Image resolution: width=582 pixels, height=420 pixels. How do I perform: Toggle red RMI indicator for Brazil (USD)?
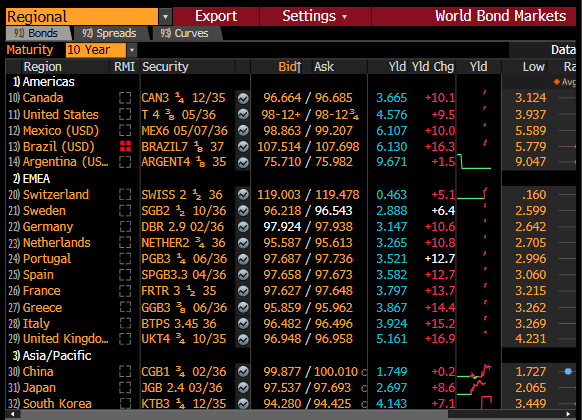(125, 147)
